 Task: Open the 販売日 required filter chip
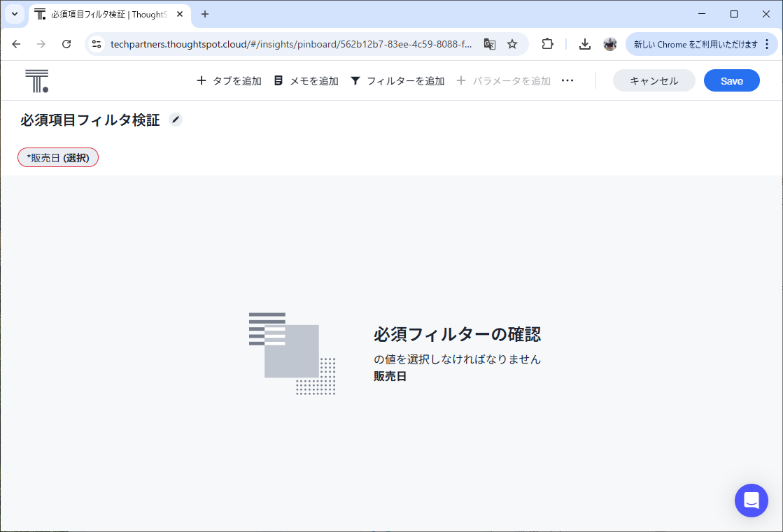coord(58,158)
